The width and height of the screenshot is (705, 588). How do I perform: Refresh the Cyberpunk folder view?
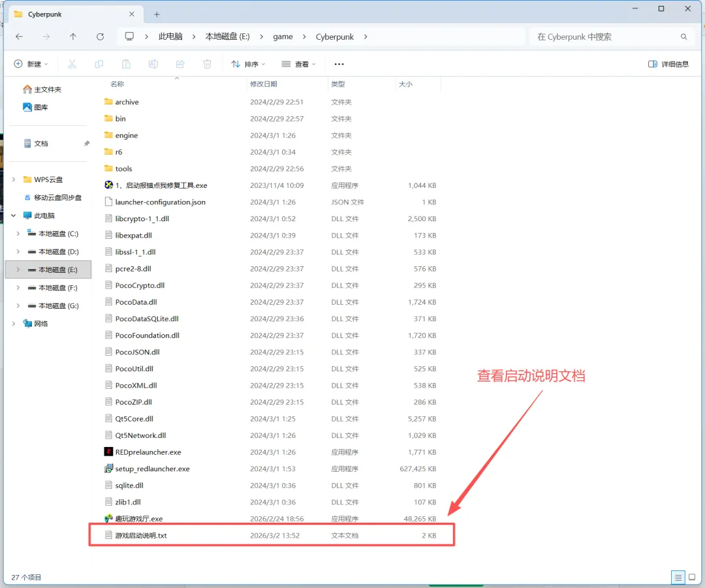[x=100, y=37]
